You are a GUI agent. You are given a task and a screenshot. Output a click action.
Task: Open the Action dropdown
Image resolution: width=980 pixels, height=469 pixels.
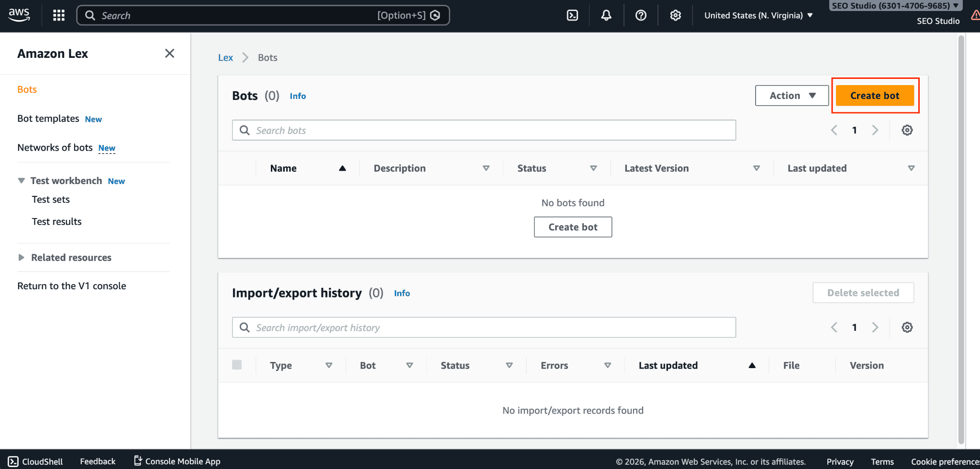pyautogui.click(x=792, y=96)
